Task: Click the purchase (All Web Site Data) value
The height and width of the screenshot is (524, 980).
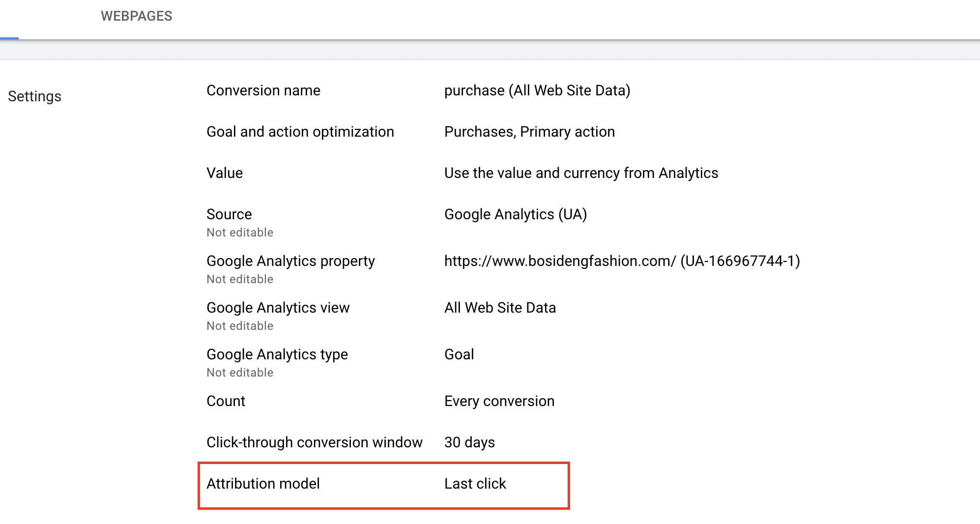Action: pyautogui.click(x=537, y=90)
